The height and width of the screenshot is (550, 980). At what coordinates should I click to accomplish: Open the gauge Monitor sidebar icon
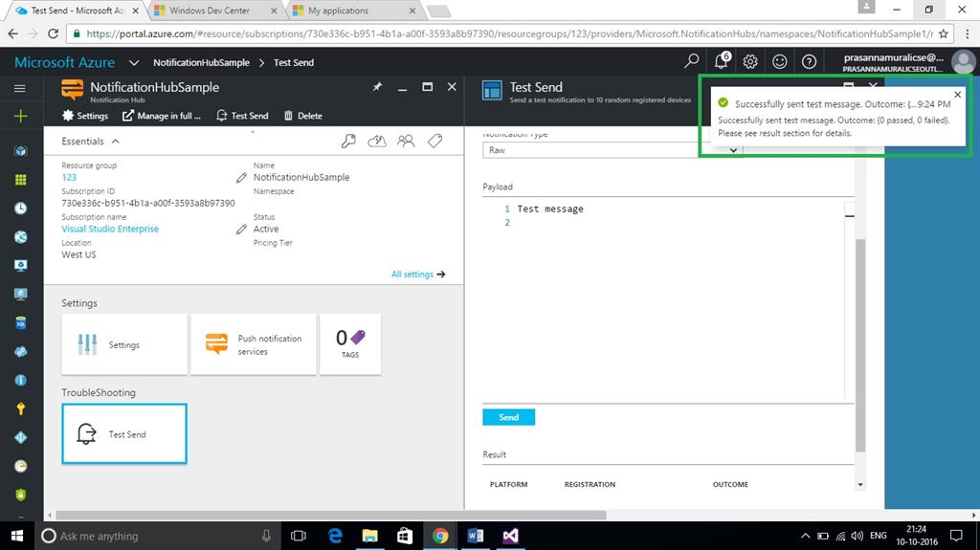pos(21,466)
